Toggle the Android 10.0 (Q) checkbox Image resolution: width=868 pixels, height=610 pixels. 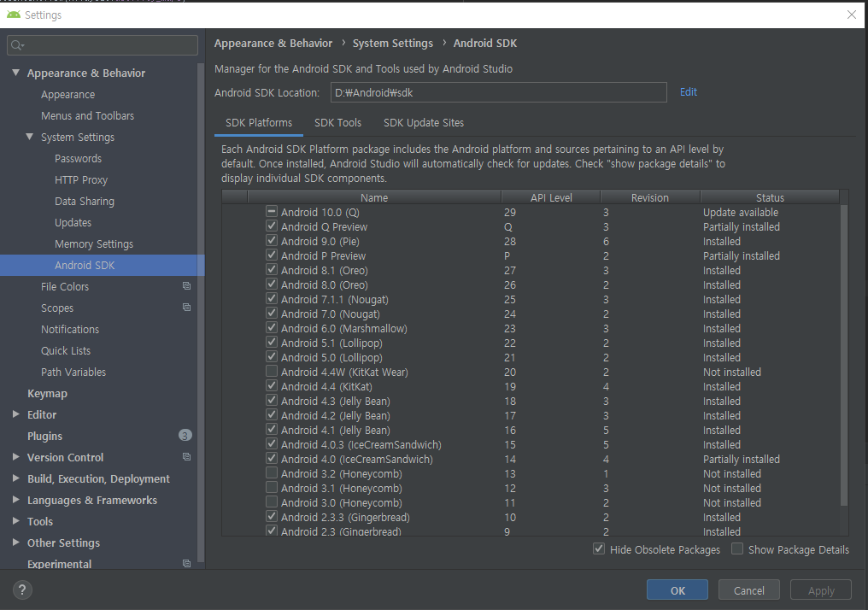(272, 212)
